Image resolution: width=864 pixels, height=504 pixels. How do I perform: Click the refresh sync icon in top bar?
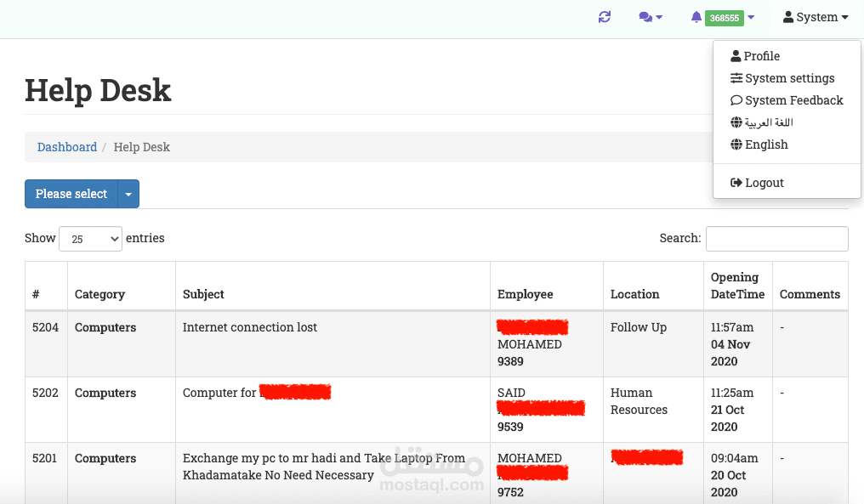pyautogui.click(x=605, y=17)
